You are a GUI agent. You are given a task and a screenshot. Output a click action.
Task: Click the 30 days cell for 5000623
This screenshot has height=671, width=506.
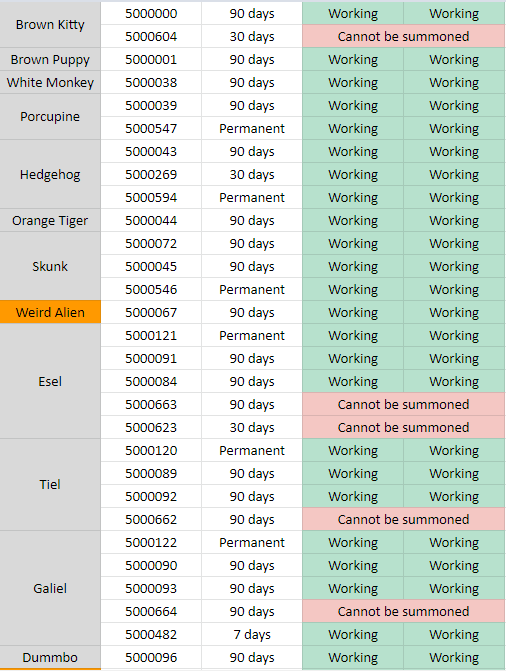coord(252,428)
